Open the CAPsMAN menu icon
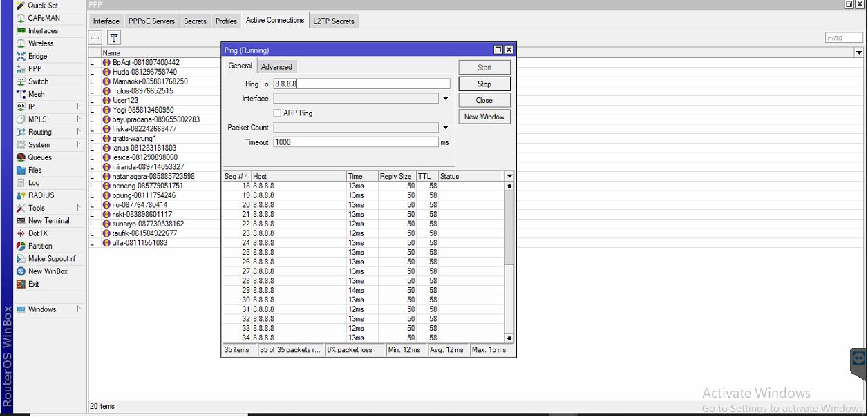 [x=21, y=18]
